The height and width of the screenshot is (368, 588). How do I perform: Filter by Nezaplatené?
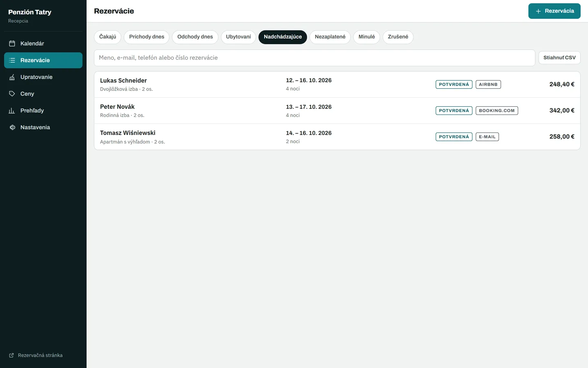(x=330, y=37)
